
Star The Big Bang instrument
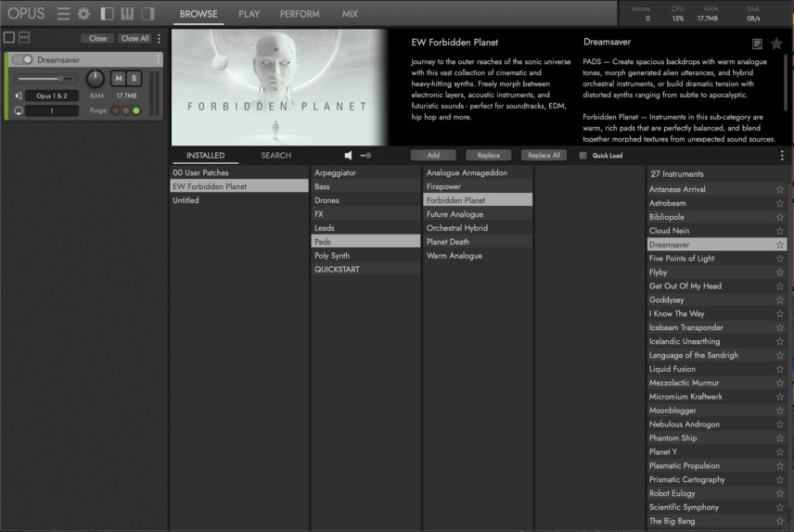[780, 521]
